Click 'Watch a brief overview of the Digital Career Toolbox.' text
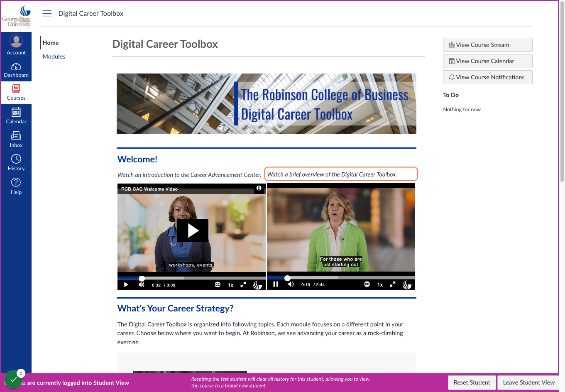This screenshot has width=565, height=392. click(332, 174)
